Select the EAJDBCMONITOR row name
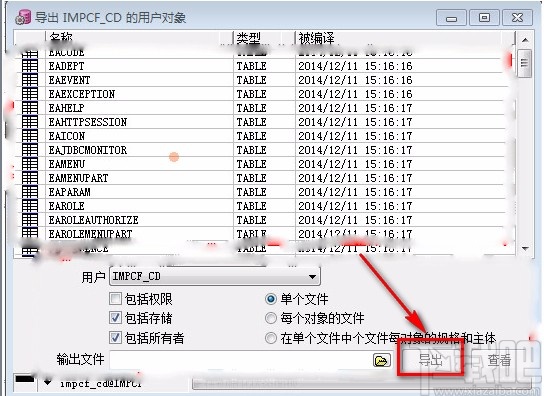The image size is (544, 396). [88, 150]
